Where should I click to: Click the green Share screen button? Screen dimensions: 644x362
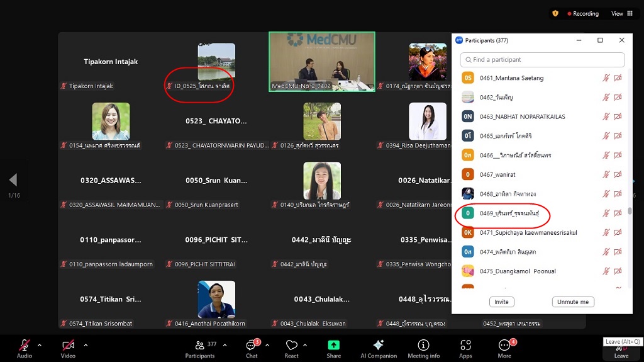point(333,348)
